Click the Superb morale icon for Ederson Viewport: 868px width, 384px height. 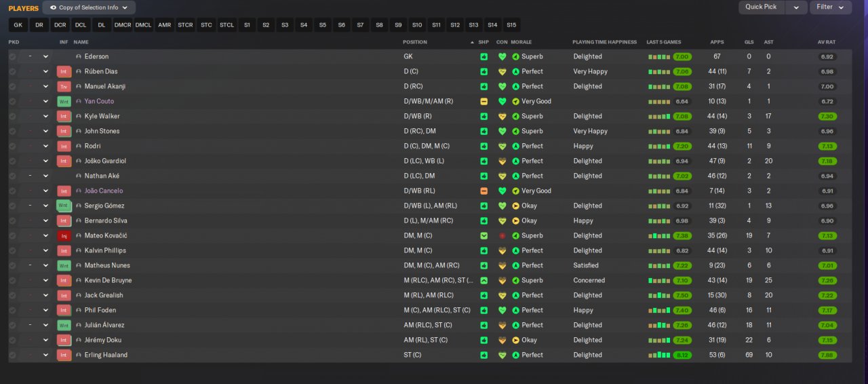(515, 56)
